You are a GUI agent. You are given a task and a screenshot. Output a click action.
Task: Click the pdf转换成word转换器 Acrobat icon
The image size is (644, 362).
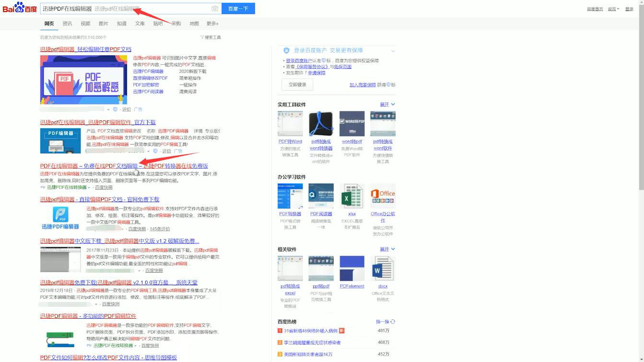tap(321, 124)
